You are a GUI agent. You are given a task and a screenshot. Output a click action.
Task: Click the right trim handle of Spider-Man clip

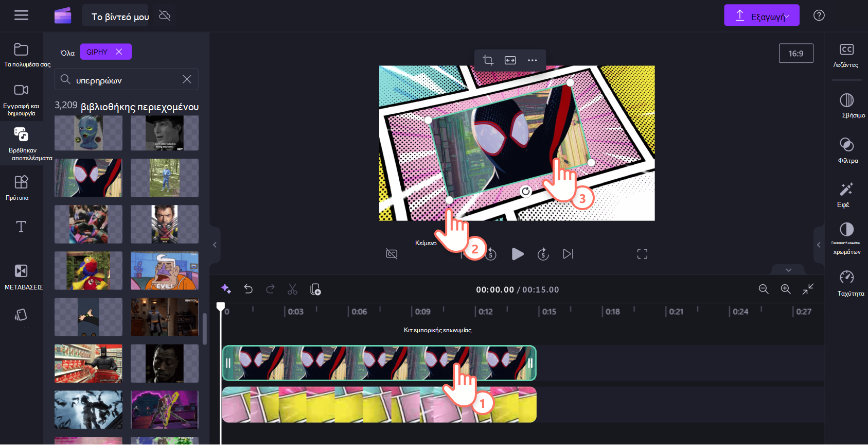530,363
